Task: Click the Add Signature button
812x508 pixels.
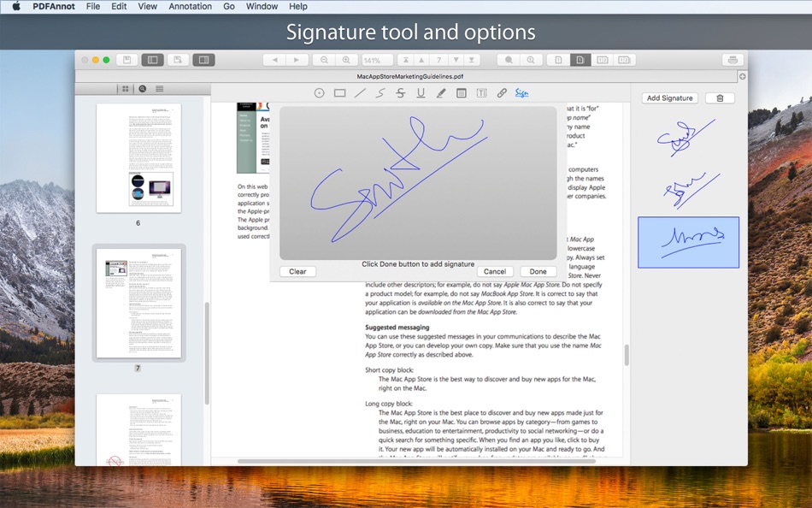Action: 669,98
